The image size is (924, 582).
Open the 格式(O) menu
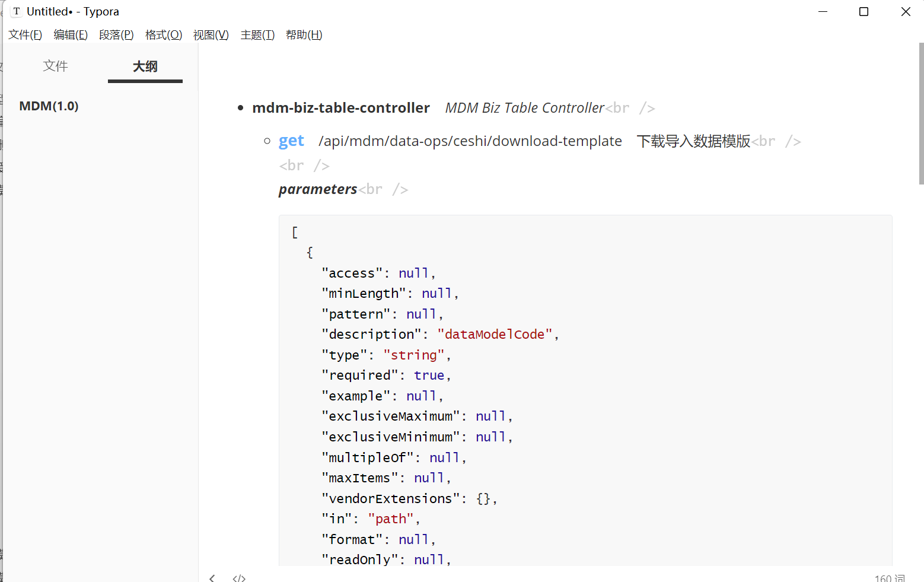pyautogui.click(x=164, y=35)
